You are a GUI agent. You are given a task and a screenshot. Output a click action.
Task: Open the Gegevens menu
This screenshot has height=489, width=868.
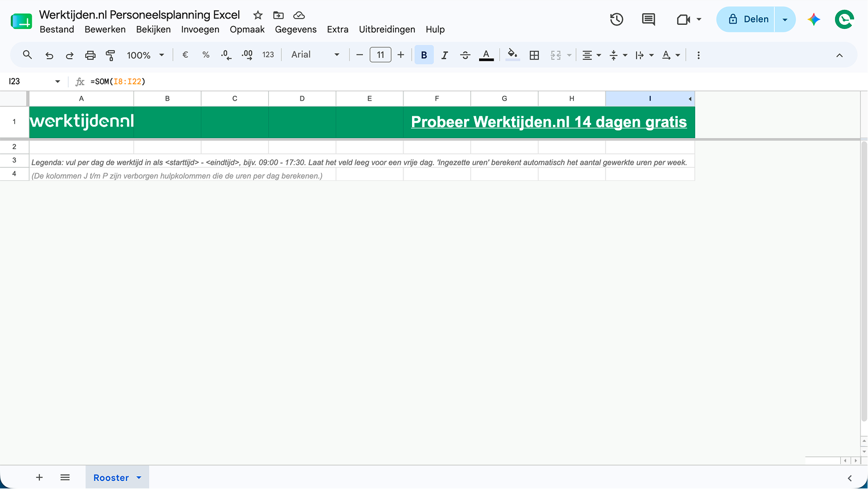(x=296, y=29)
